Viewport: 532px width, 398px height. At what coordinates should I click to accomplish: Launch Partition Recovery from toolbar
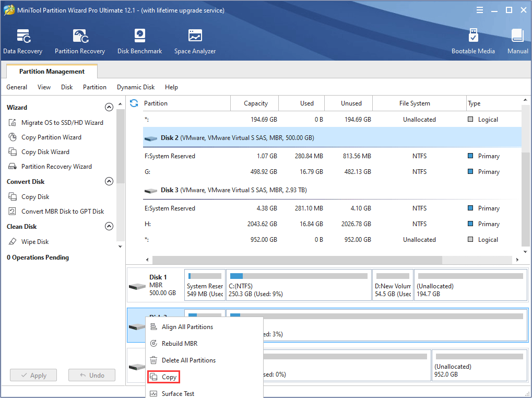click(80, 42)
